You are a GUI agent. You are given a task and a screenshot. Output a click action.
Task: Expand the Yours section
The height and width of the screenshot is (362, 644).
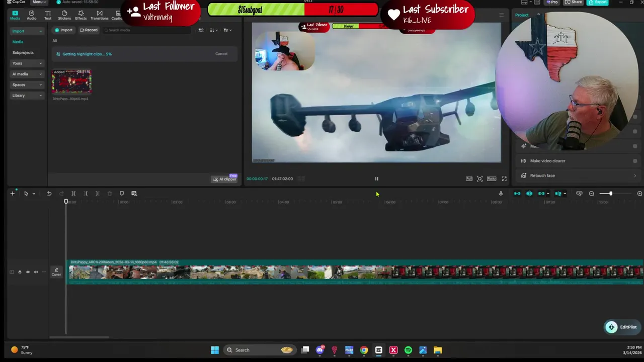point(27,63)
